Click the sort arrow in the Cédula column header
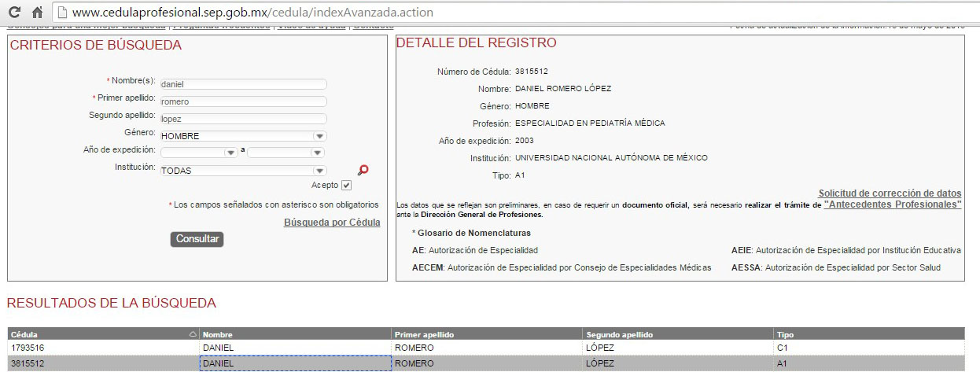980x372 pixels. (193, 334)
